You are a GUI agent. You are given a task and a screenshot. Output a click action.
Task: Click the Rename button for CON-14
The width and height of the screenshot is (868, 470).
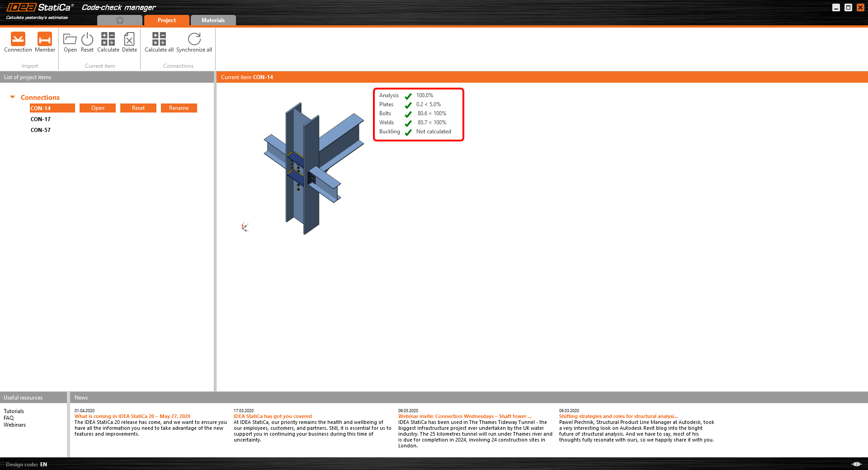click(x=179, y=108)
